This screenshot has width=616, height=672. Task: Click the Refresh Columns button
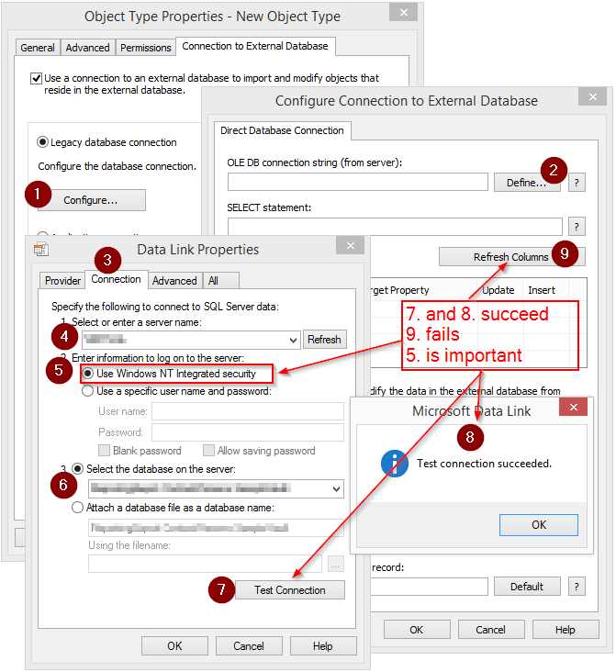coord(511,257)
